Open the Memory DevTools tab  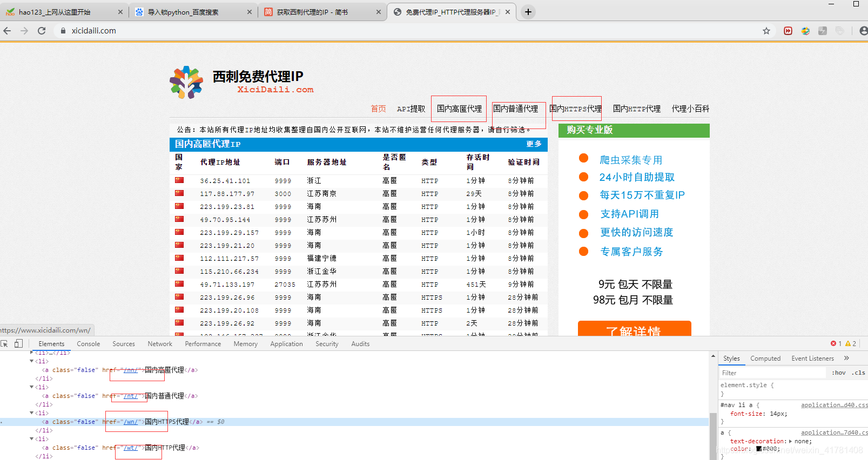pos(246,344)
